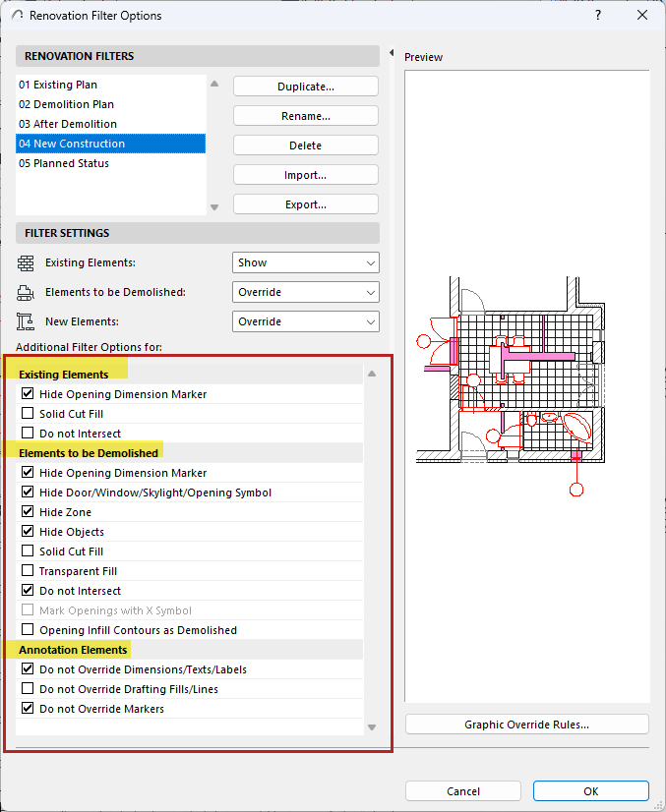The image size is (666, 812).
Task: Open the New Elements Override dropdown
Action: 306,321
